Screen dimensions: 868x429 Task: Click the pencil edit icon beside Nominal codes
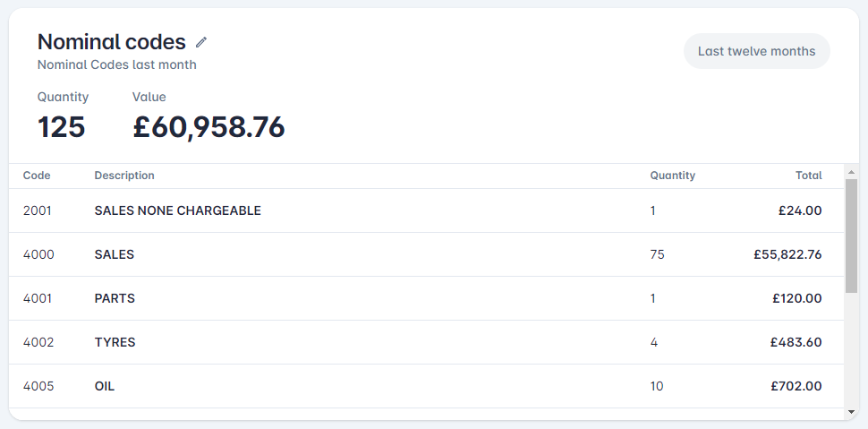tap(201, 42)
